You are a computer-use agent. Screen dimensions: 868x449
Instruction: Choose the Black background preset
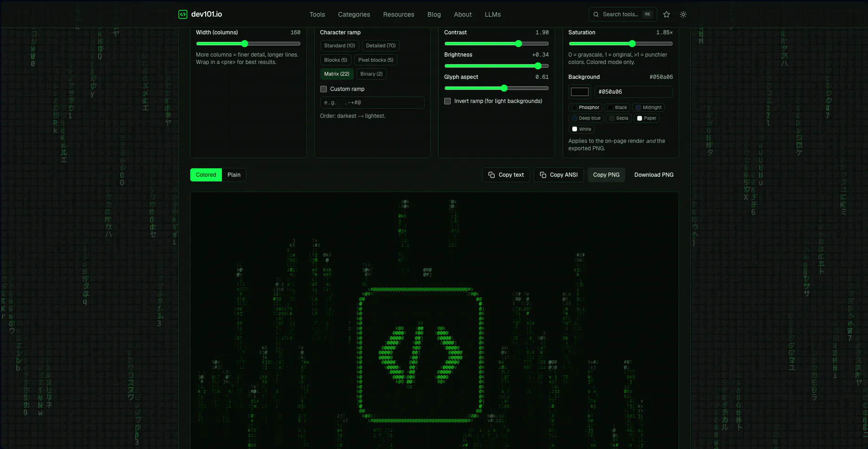[617, 108]
